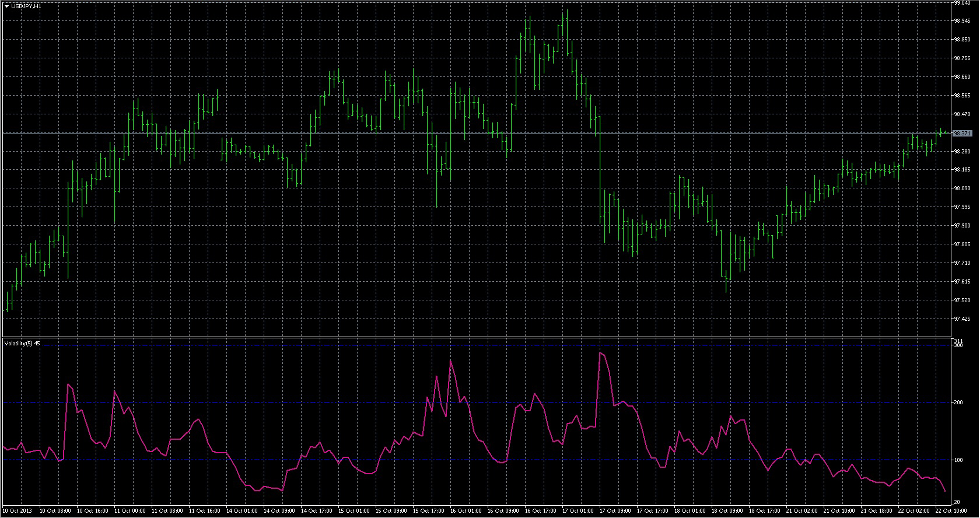The height and width of the screenshot is (518, 980).
Task: Click the 18 Oct 01:00 time label
Action: (x=690, y=511)
